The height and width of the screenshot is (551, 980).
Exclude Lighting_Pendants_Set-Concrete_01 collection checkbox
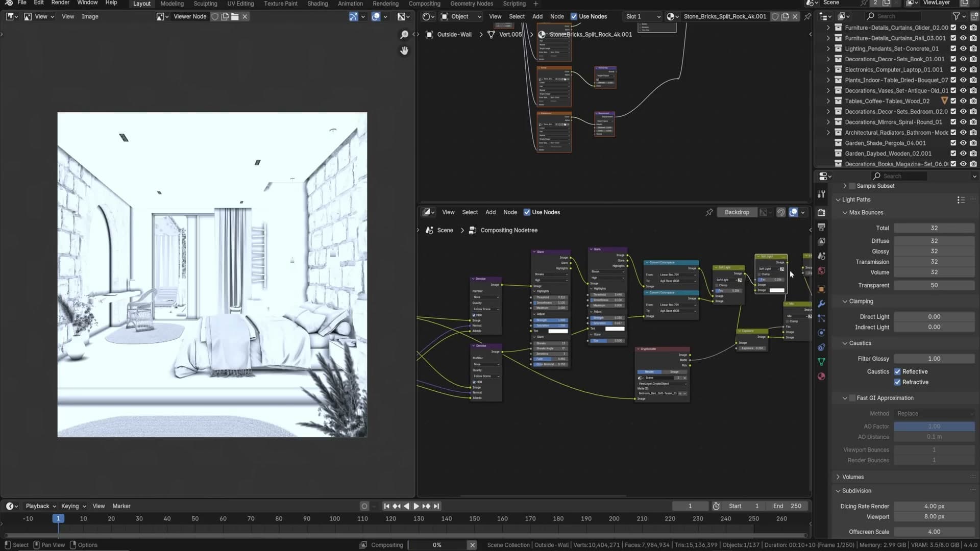pos(953,49)
